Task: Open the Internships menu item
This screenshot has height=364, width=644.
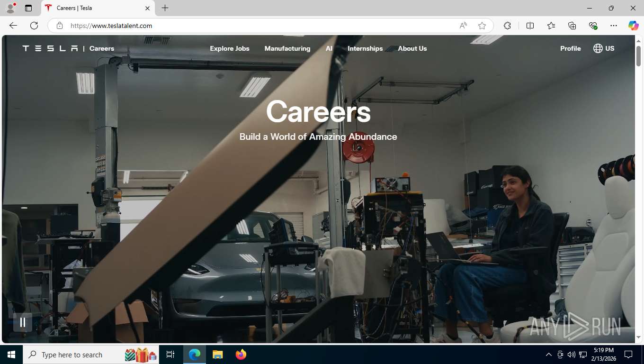Action: coord(365,48)
